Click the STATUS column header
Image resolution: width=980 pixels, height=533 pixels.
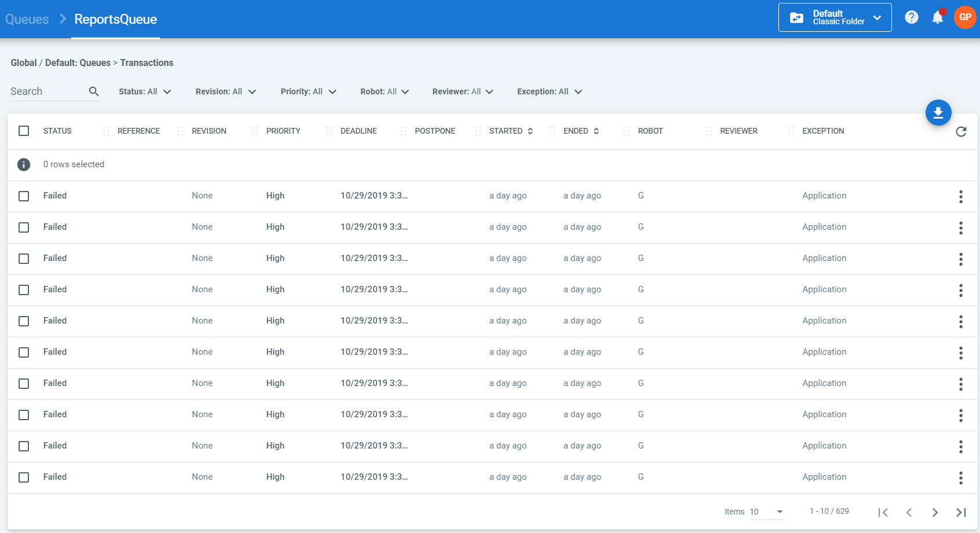57,131
